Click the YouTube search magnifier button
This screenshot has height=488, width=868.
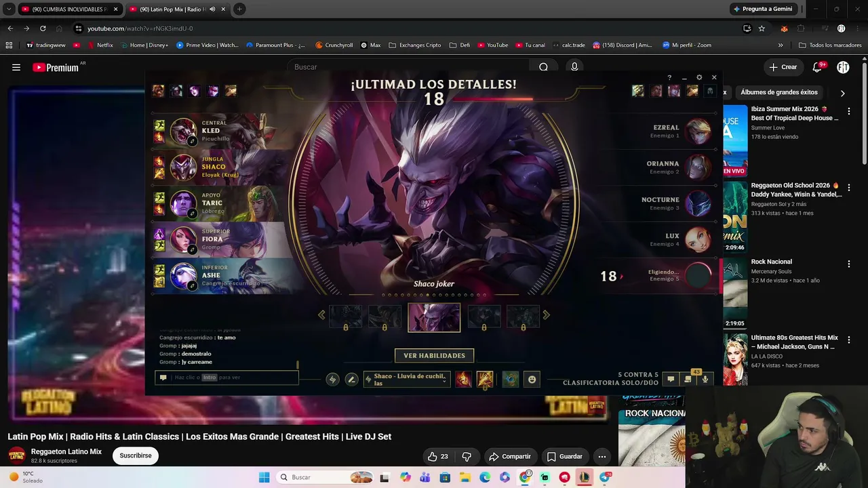tap(543, 67)
